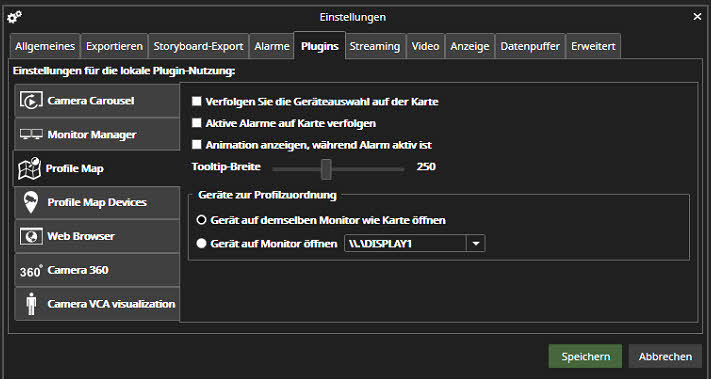The height and width of the screenshot is (379, 711).
Task: Expand the DISPLAY1 monitor dropdown arrow
Action: pyautogui.click(x=476, y=243)
